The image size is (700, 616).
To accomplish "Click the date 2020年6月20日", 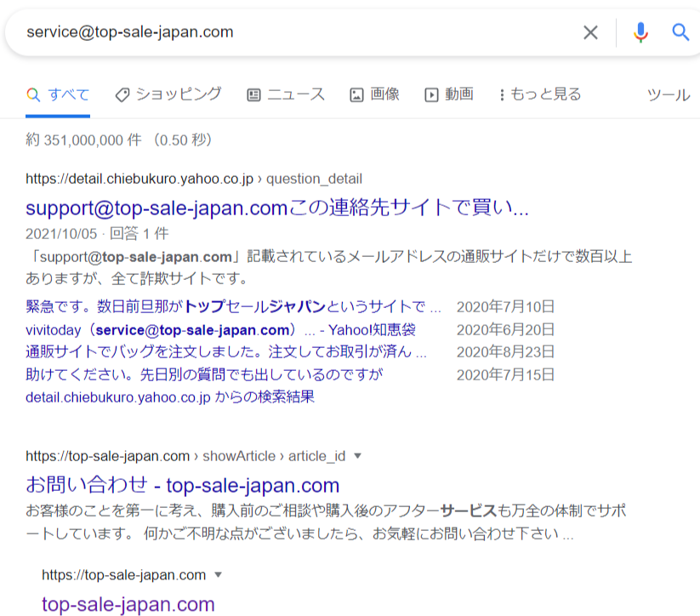I will 505,329.
